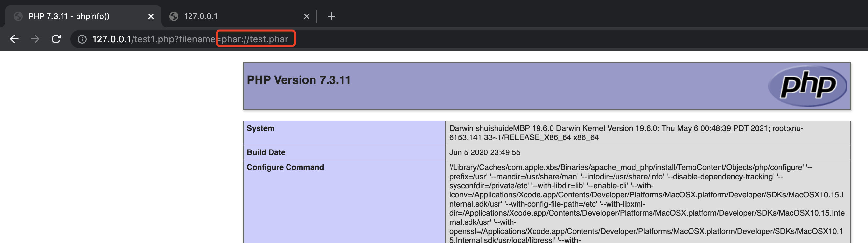Click the Build Date row label

click(x=266, y=152)
